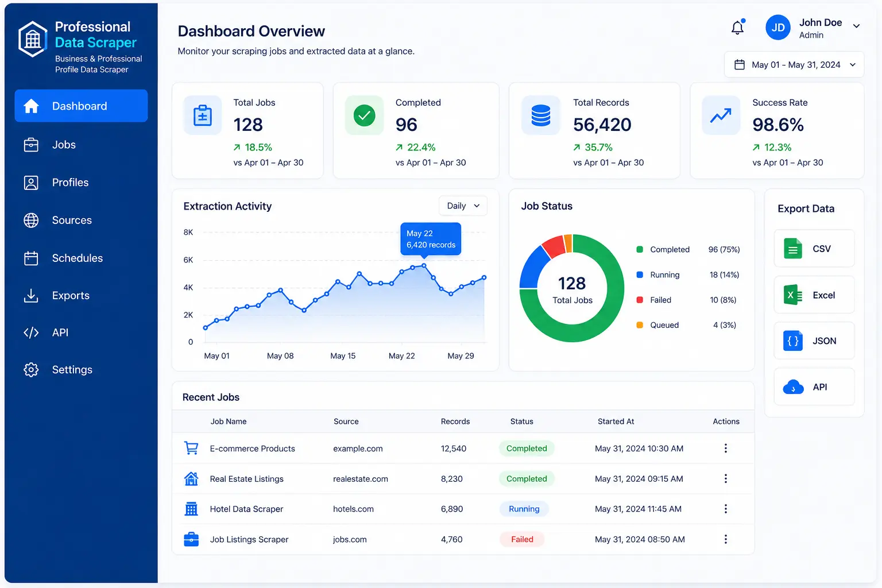Click the Professional Data Scraper logo icon

(x=33, y=39)
